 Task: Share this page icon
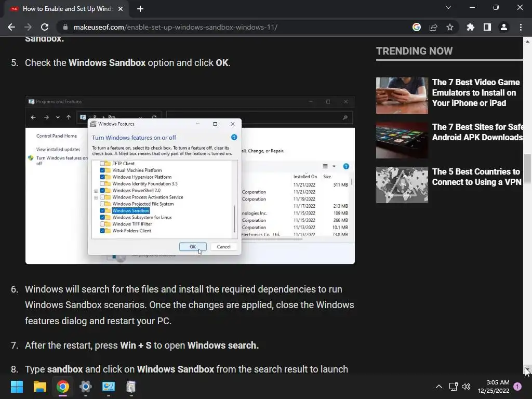pos(433,27)
